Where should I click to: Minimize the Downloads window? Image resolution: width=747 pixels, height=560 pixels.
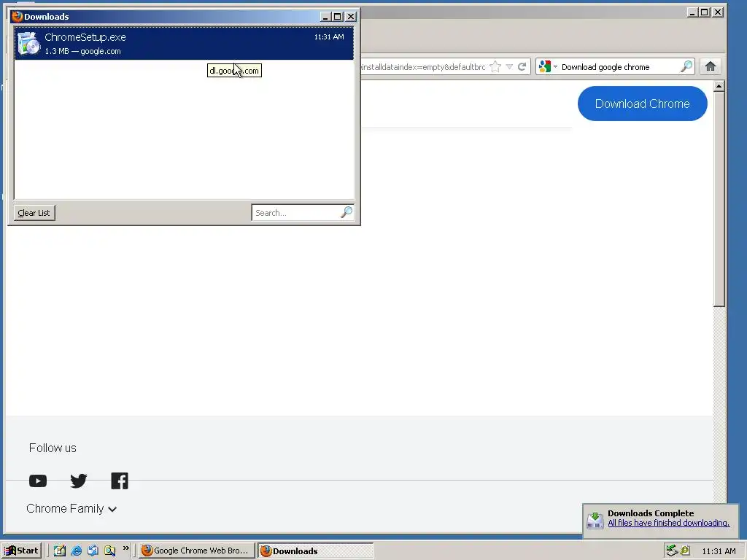[x=325, y=17]
